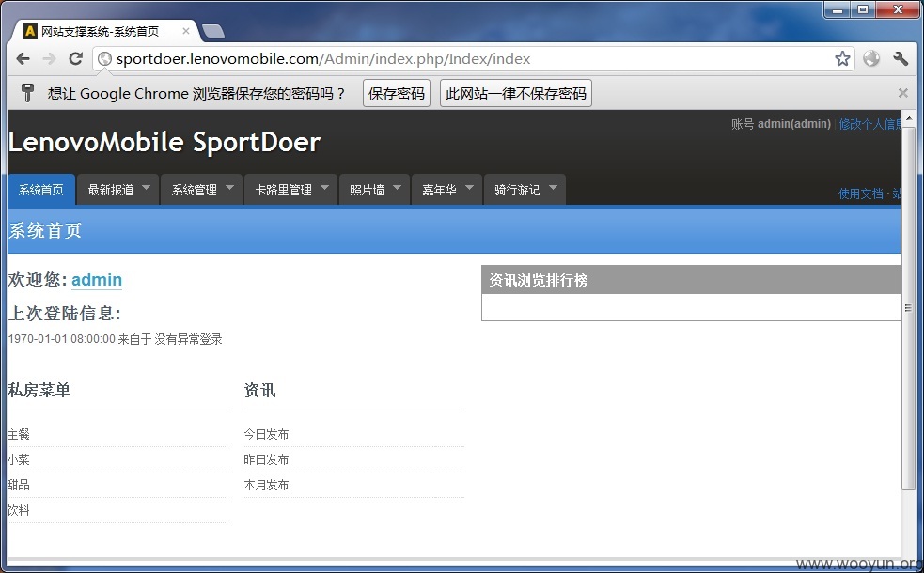Open the Chrome wrench settings menu

point(901,58)
